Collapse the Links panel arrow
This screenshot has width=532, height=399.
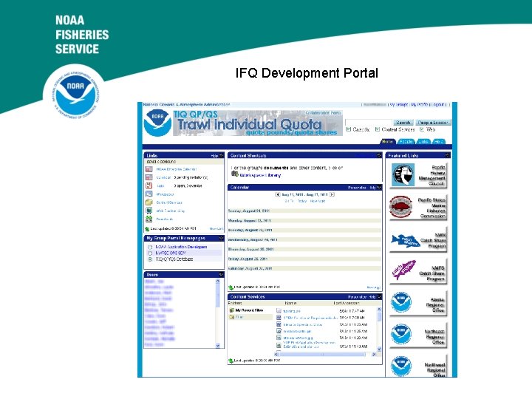click(x=221, y=156)
